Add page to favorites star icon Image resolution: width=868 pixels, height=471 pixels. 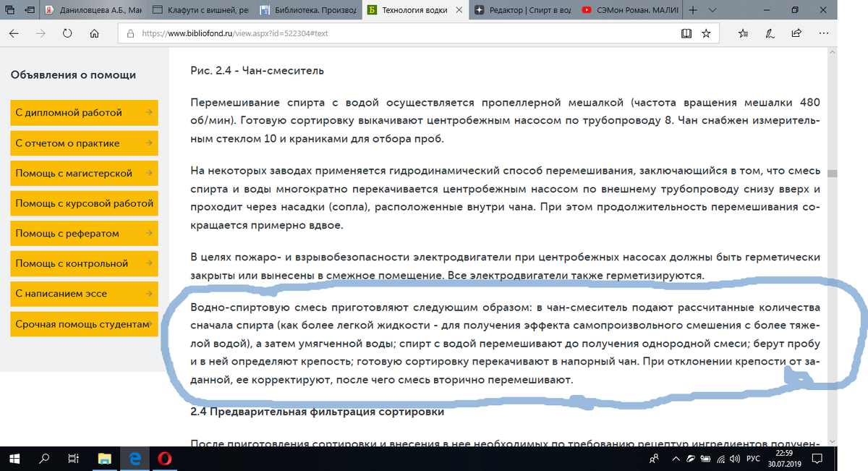click(x=706, y=33)
